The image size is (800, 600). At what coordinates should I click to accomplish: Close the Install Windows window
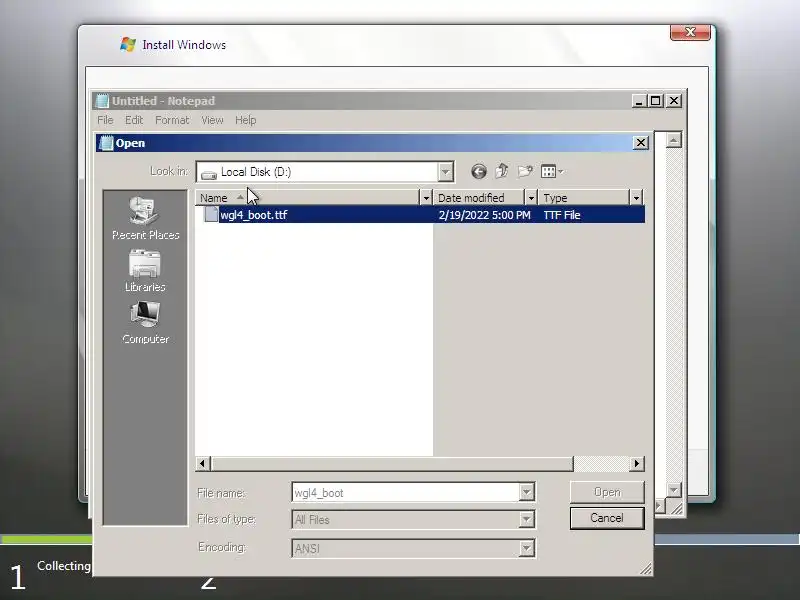(690, 32)
